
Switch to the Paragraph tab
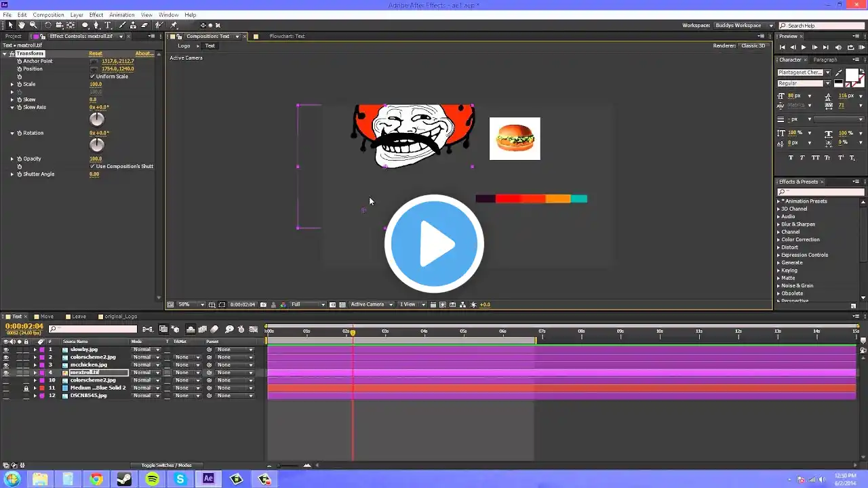pos(825,60)
